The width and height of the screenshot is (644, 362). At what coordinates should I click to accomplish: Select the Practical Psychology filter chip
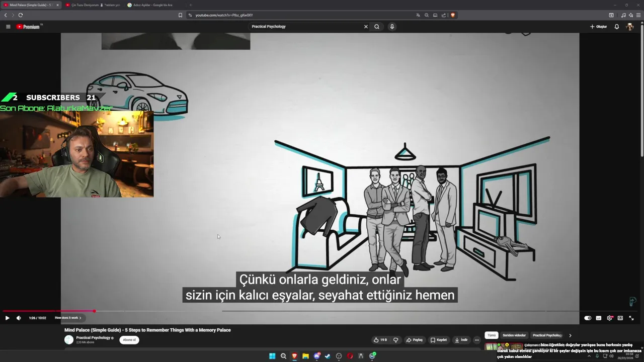coord(547,335)
